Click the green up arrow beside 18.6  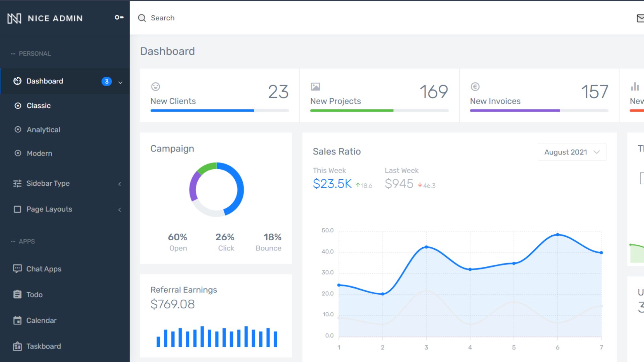tap(358, 185)
